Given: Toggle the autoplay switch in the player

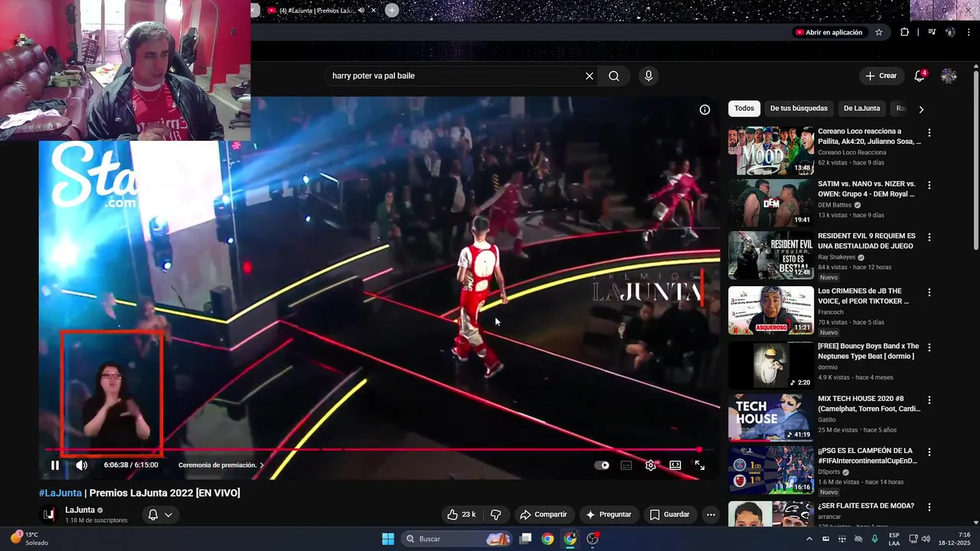Looking at the screenshot, I should pyautogui.click(x=603, y=465).
